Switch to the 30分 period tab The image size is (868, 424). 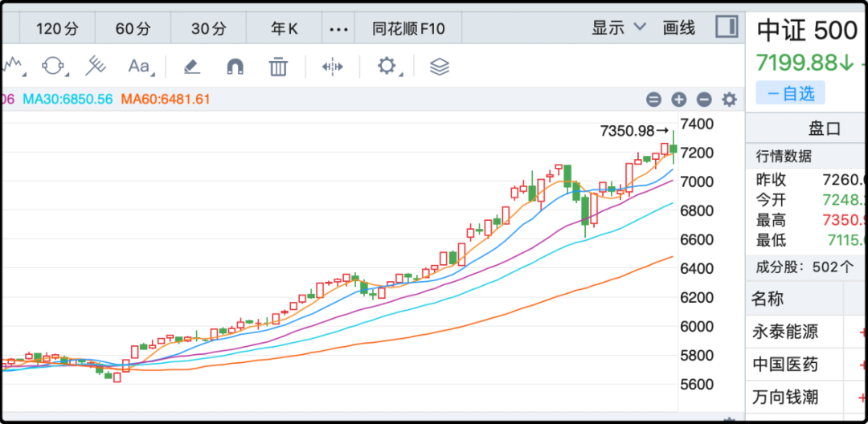209,29
